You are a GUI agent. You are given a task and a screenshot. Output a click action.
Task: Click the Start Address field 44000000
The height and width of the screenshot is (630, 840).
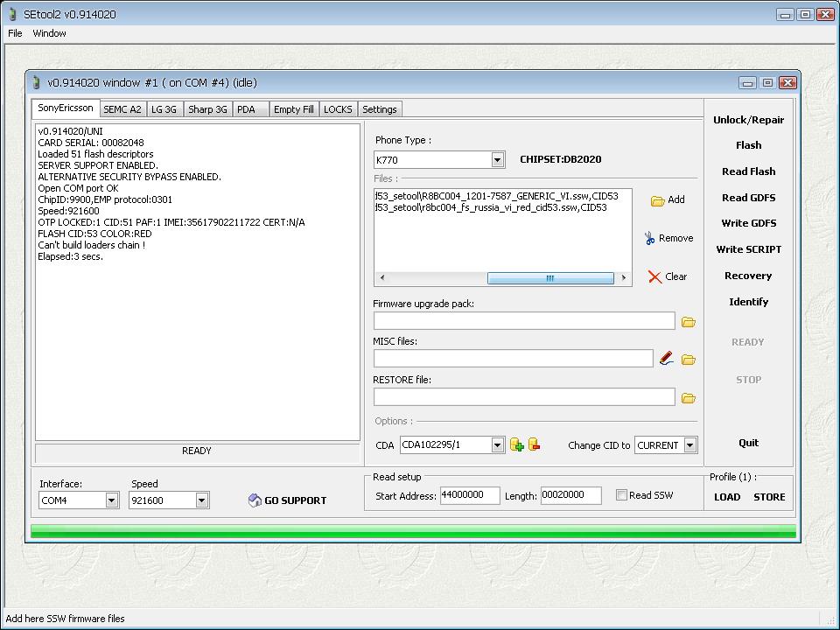(x=470, y=495)
